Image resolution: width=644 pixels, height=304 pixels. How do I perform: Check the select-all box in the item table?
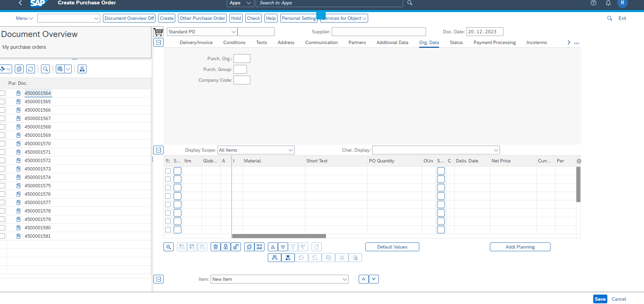coord(168,161)
